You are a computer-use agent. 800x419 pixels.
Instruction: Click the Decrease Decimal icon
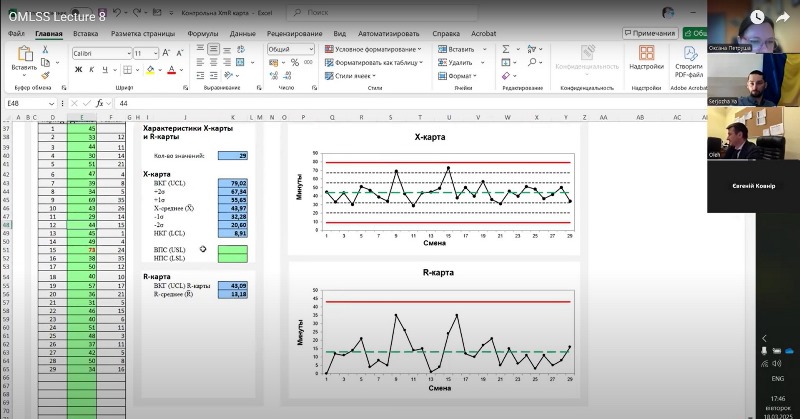[287, 76]
